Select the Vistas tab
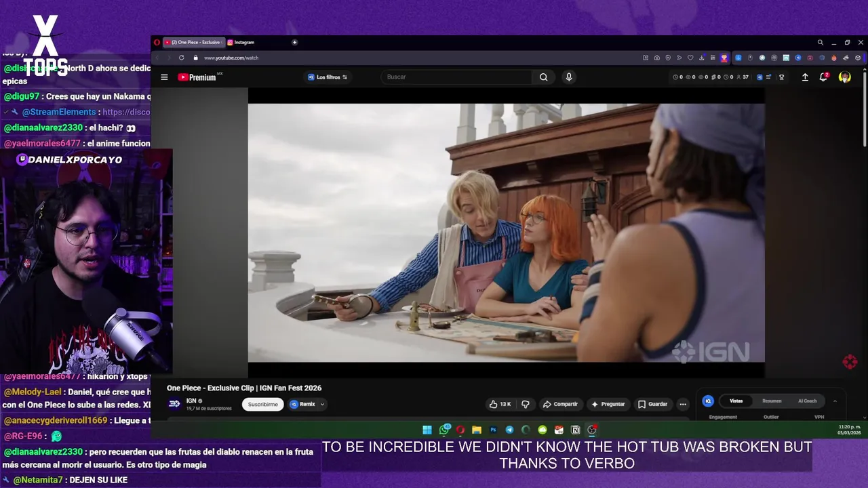This screenshot has width=868, height=488. click(x=736, y=401)
